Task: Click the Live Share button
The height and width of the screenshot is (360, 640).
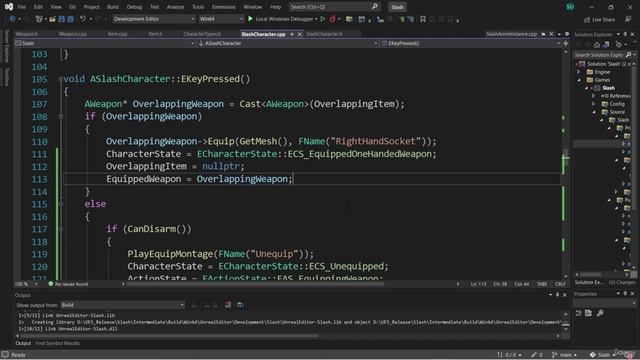Action: pyautogui.click(x=599, y=20)
